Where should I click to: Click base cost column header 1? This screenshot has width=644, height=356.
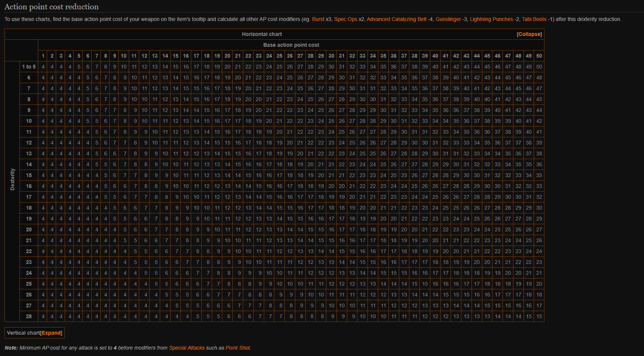(x=43, y=56)
